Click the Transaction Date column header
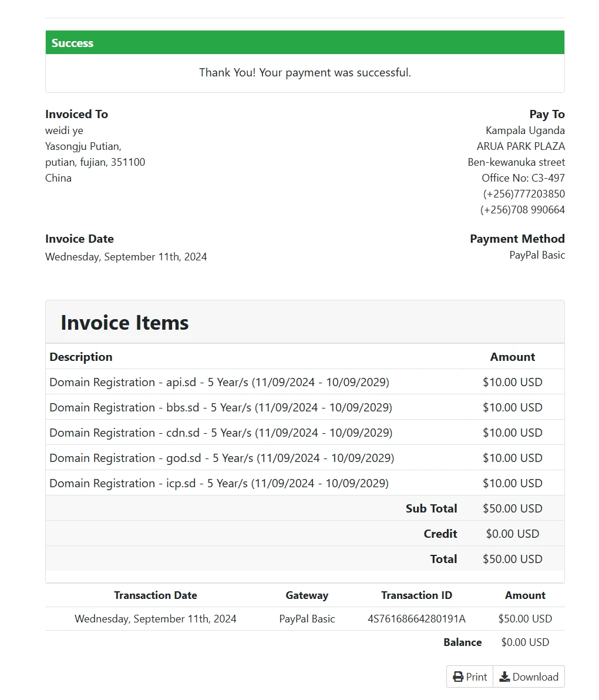The image size is (599, 700). click(156, 595)
